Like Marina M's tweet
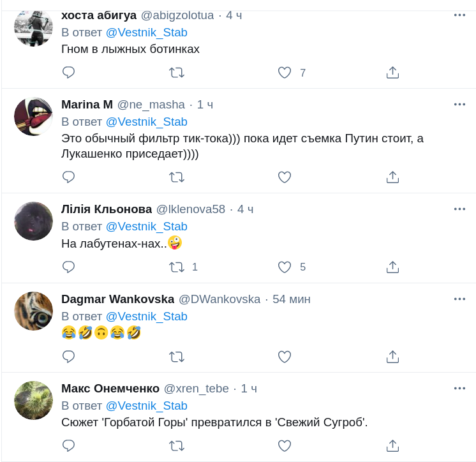 click(x=285, y=177)
